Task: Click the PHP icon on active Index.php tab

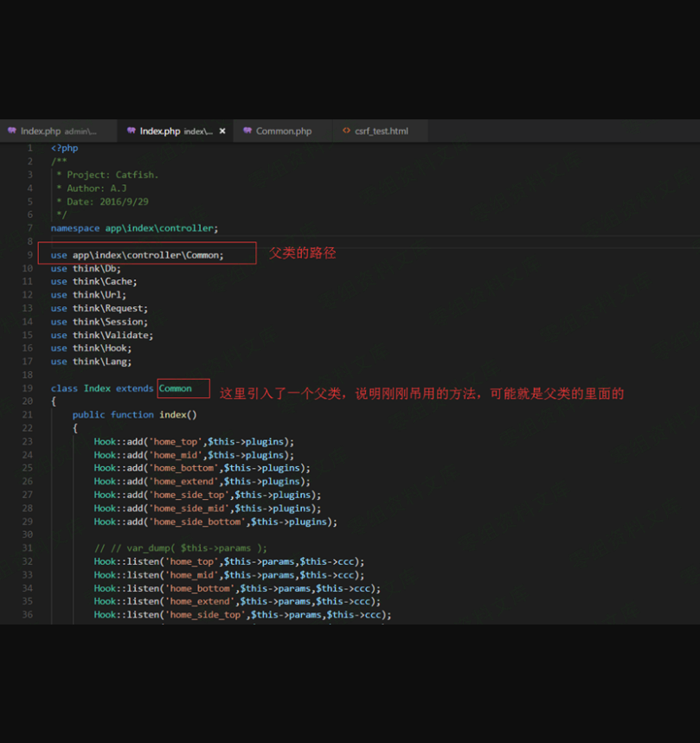Action: (132, 131)
